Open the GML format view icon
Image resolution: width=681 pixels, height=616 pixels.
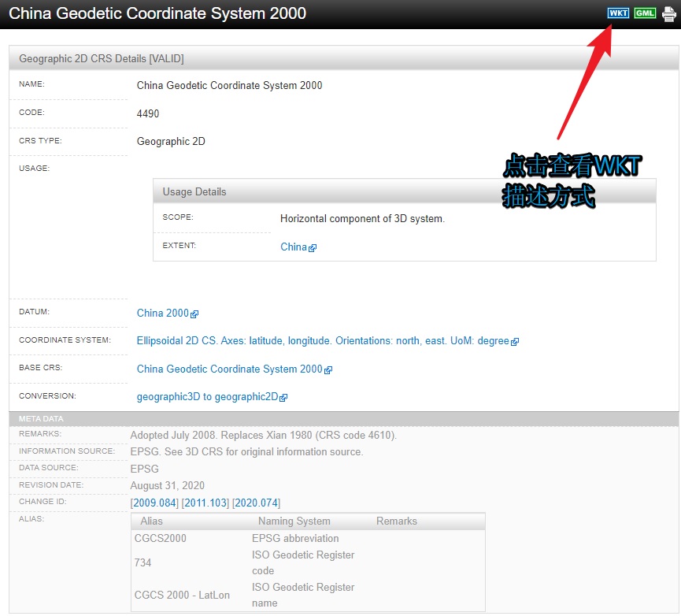[645, 13]
